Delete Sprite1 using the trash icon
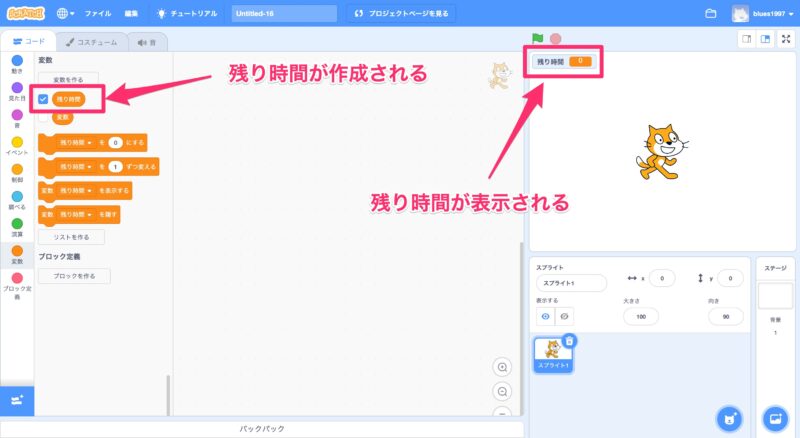Image resolution: width=800 pixels, height=438 pixels. pos(569,341)
